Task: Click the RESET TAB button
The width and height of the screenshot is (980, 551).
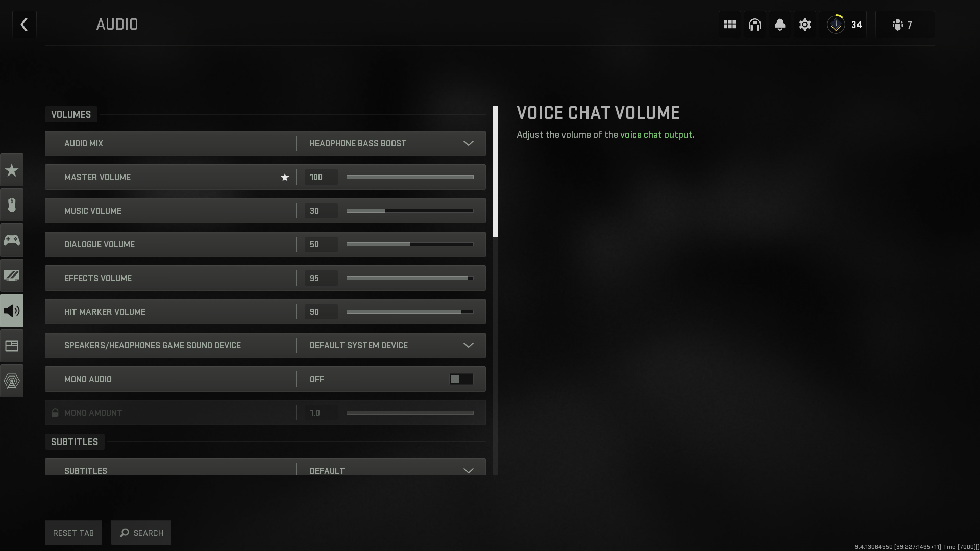Action: coord(73,532)
